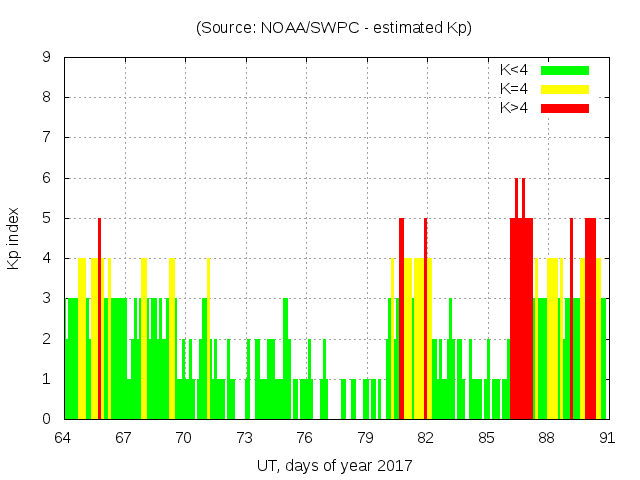Viewport: 640px width, 480px height.
Task: Click the thin red bar just before day 66
Action: pos(100,320)
